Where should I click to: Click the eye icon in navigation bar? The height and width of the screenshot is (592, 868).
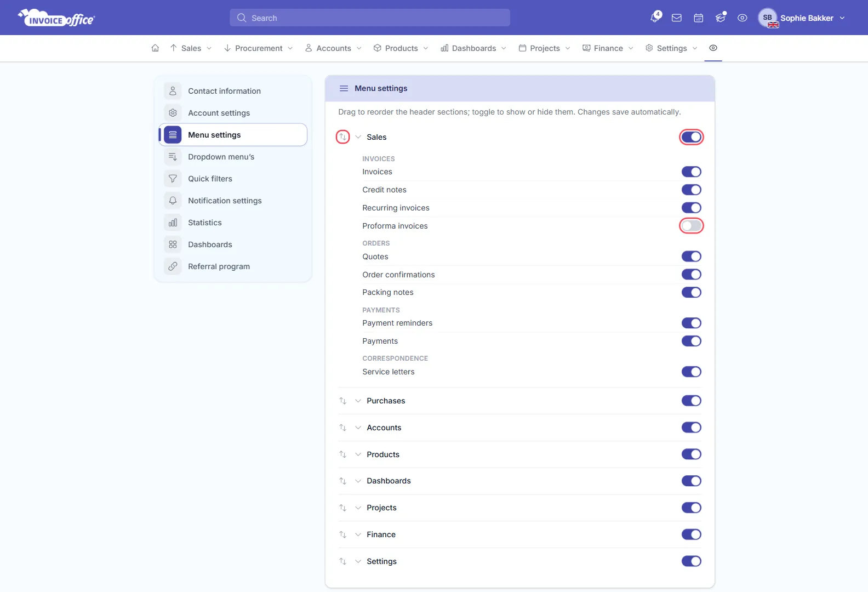(x=713, y=48)
